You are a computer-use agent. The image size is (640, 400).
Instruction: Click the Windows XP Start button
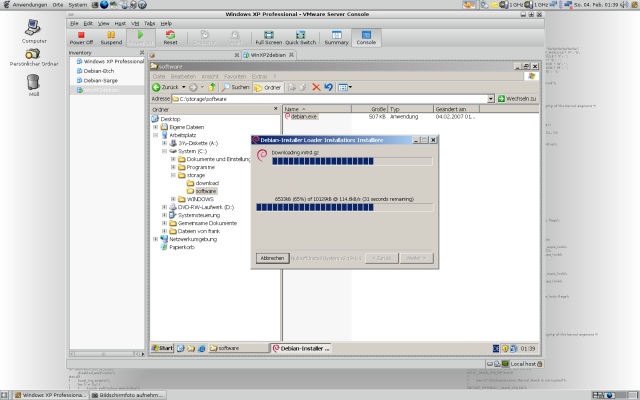pos(162,348)
